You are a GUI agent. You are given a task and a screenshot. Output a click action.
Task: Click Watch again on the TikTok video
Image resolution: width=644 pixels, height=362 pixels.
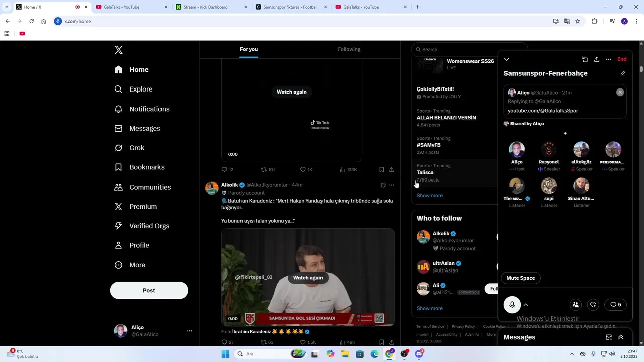[x=292, y=92]
